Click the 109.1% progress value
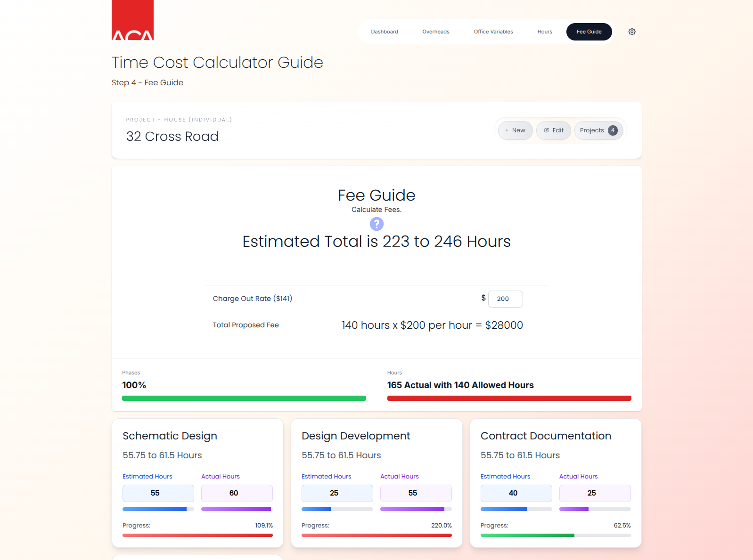 [x=264, y=526]
